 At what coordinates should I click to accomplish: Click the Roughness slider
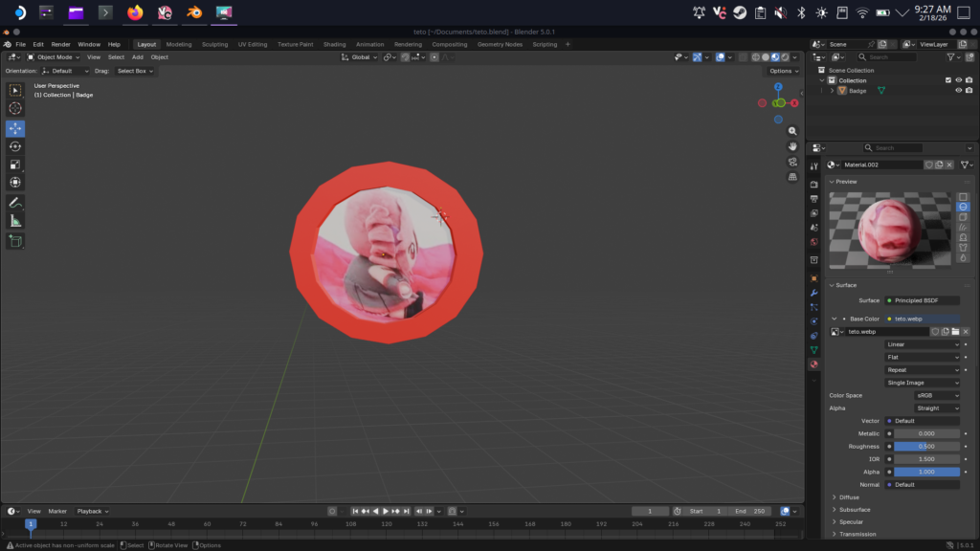(926, 446)
